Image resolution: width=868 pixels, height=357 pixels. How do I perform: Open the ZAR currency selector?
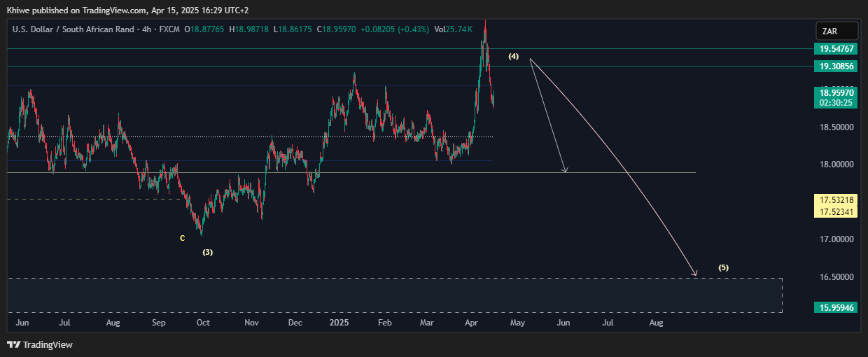coord(836,31)
